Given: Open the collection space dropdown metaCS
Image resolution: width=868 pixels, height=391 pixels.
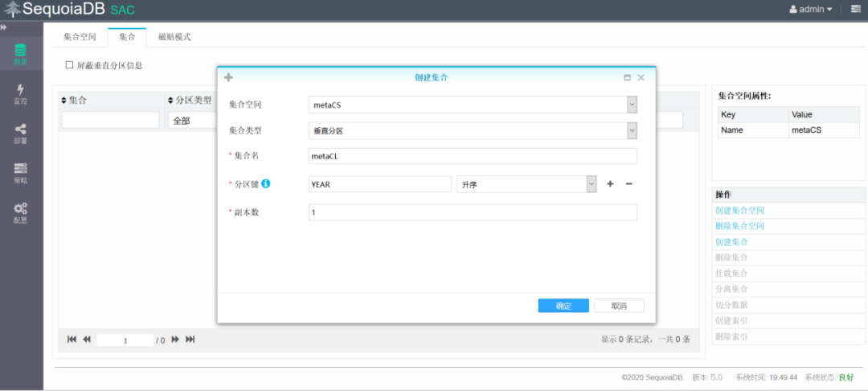Looking at the screenshot, I should [473, 104].
